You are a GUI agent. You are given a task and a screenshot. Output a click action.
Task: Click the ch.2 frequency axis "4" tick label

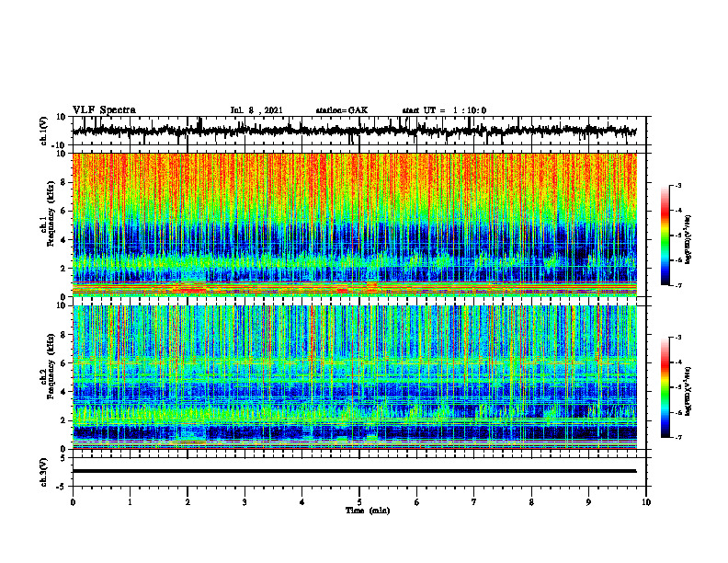tap(64, 392)
